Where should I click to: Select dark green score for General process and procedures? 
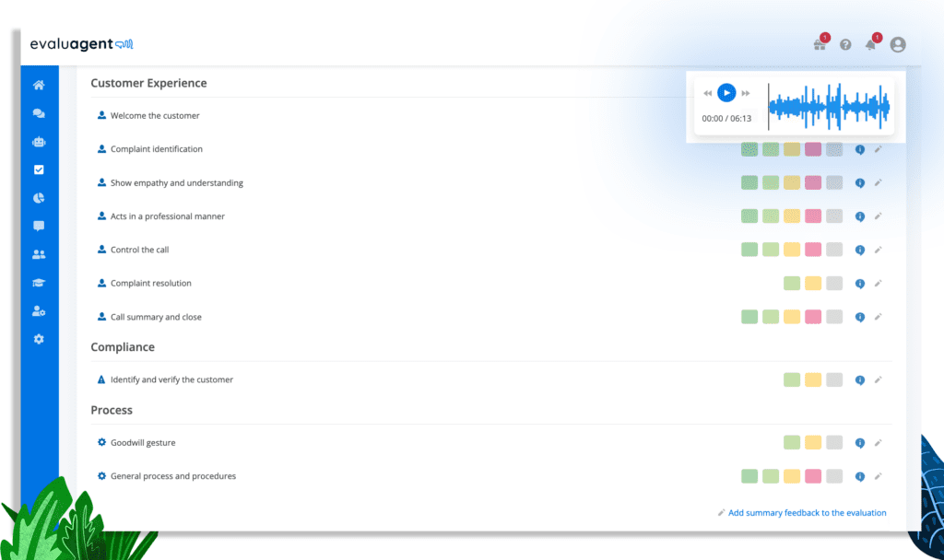click(x=749, y=476)
